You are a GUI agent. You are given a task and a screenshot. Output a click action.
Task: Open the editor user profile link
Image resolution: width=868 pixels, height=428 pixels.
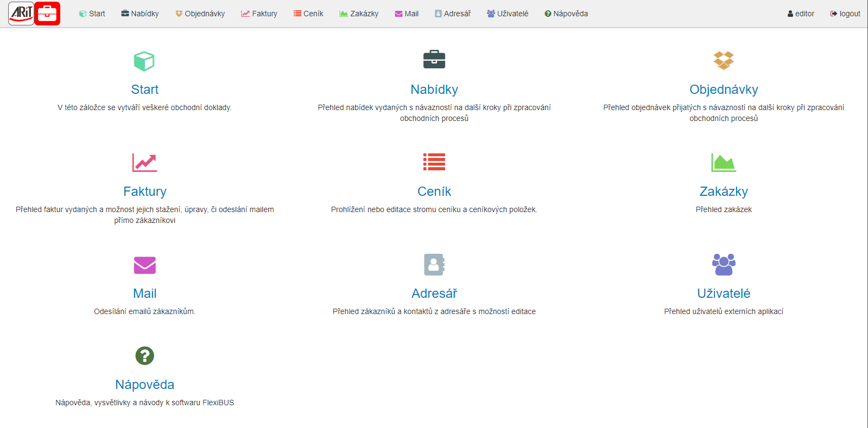click(x=801, y=14)
